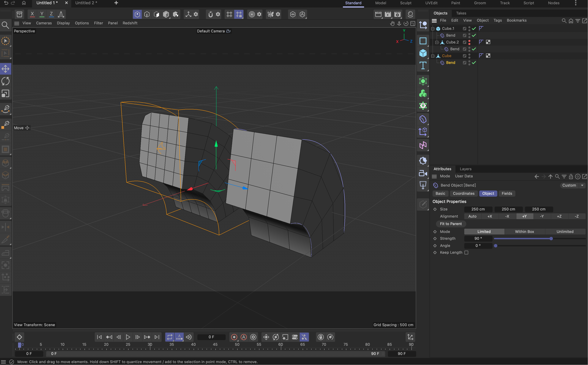Screen dimensions: 588x365
Task: Select the Rotate tool
Action: [6, 81]
